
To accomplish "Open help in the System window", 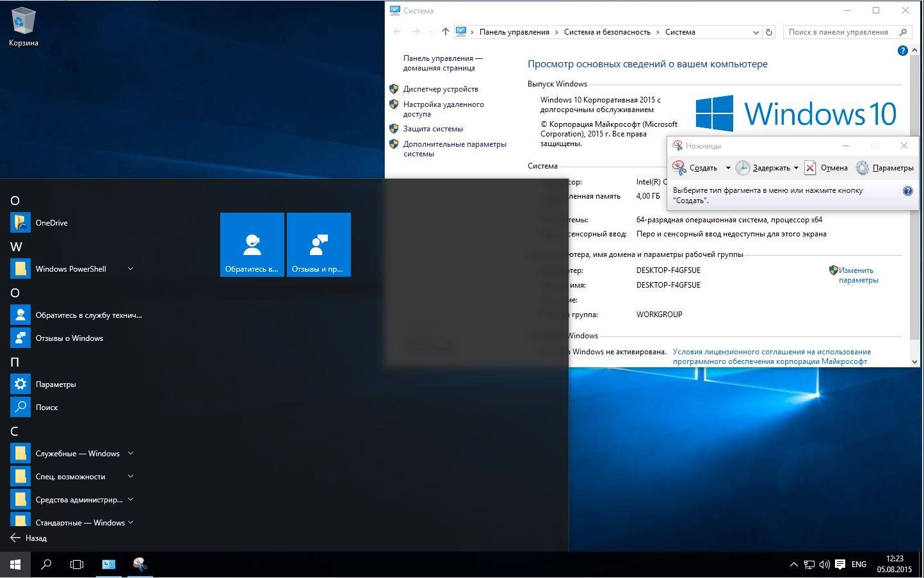I will tap(903, 51).
